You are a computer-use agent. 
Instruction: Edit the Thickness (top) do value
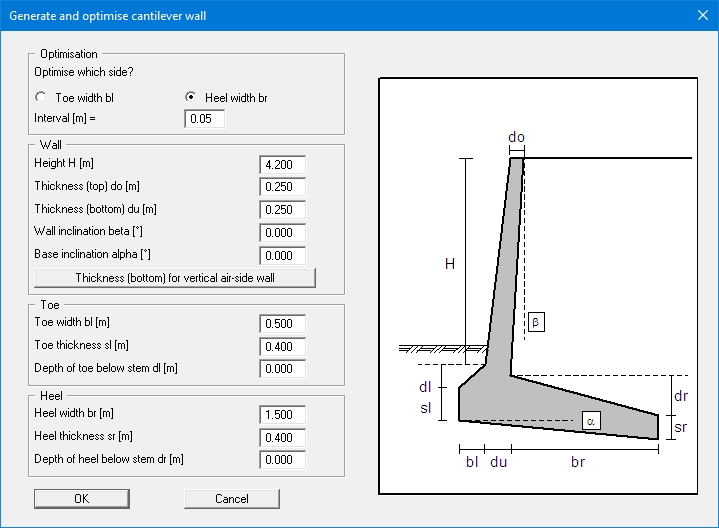[282, 187]
